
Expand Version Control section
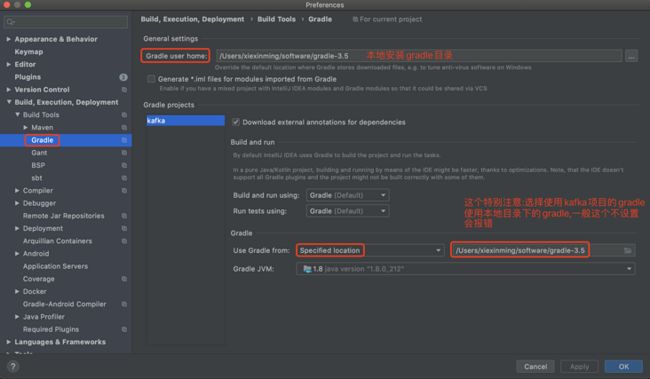(9, 90)
